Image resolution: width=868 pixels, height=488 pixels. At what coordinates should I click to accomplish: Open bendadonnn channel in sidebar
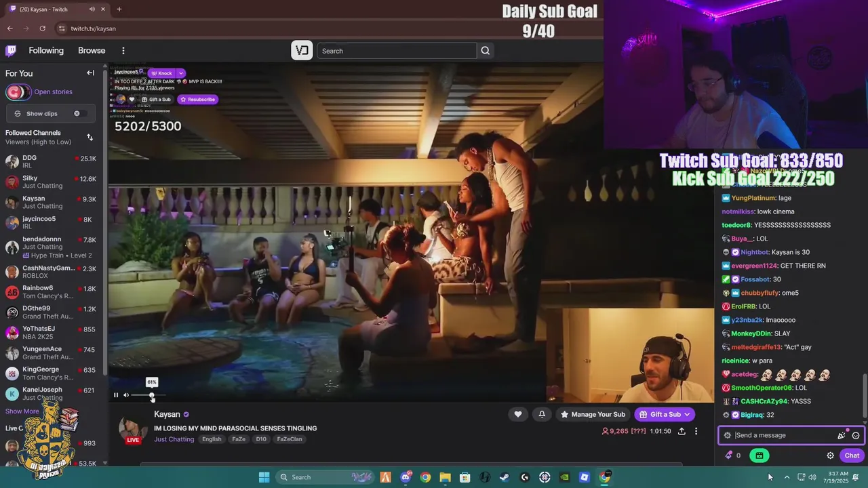click(x=51, y=247)
